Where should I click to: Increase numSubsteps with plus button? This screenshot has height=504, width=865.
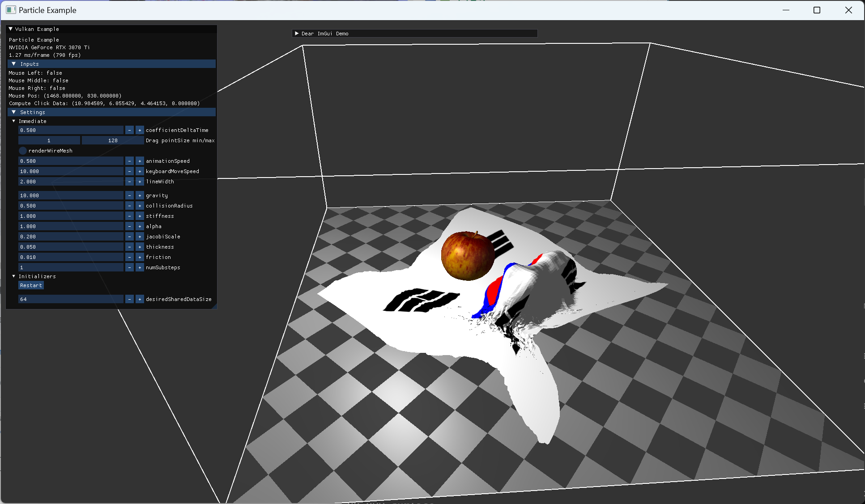pyautogui.click(x=140, y=267)
